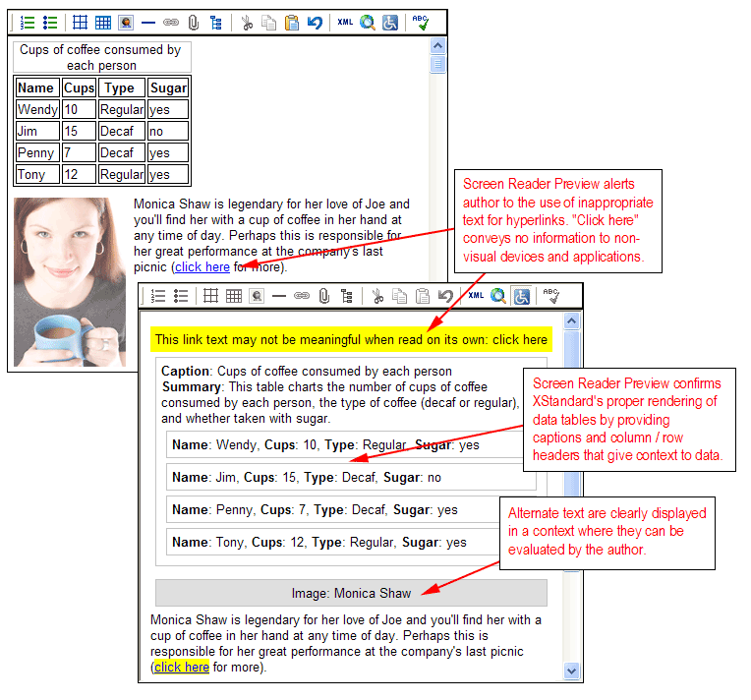Click preview row 'Name: Jim, Cups: 15'
Image resolution: width=751 pixels, height=700 pixels.
click(x=351, y=477)
